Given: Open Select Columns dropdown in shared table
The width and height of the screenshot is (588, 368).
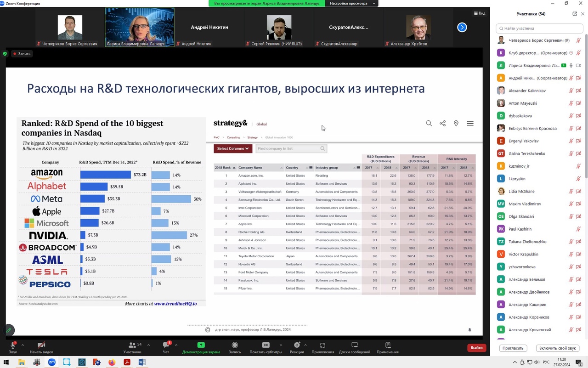Looking at the screenshot, I should pyautogui.click(x=233, y=148).
